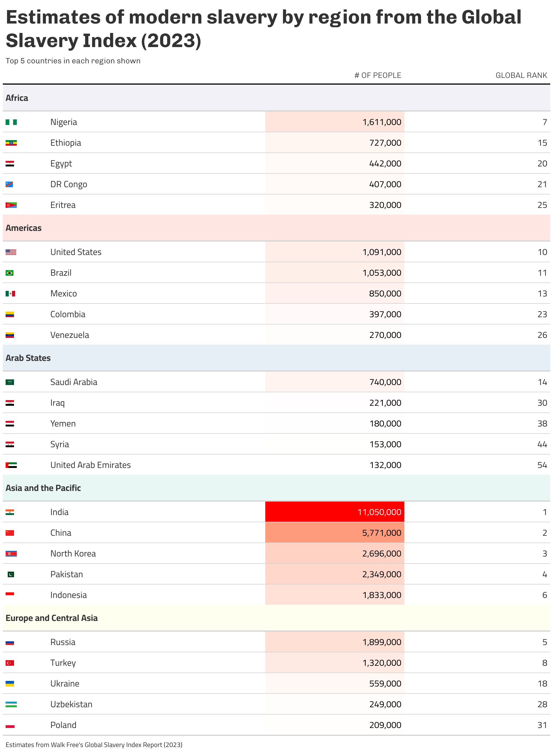This screenshot has height=756, width=553.
Task: Click the Pakistan flag icon
Action: pyautogui.click(x=11, y=574)
